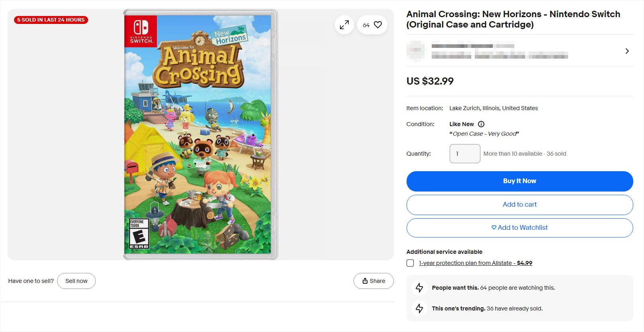Click the heart icon inside Add to Watchlist

[494, 227]
